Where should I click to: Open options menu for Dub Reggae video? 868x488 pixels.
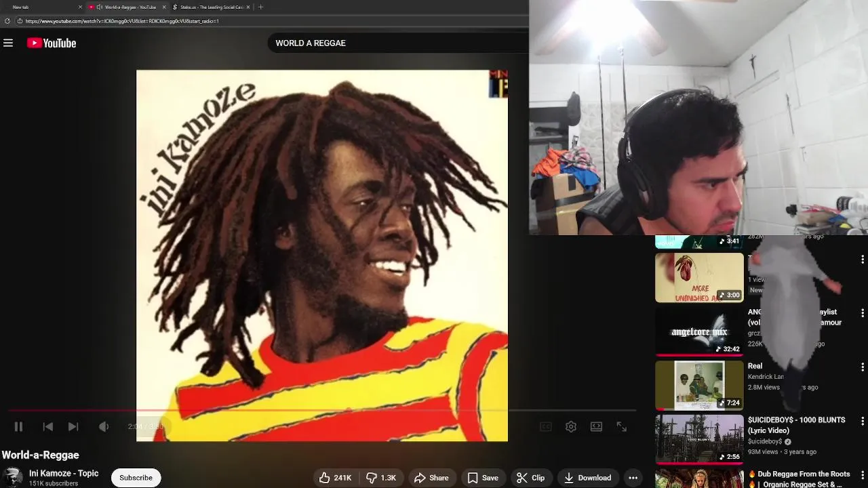click(x=862, y=475)
